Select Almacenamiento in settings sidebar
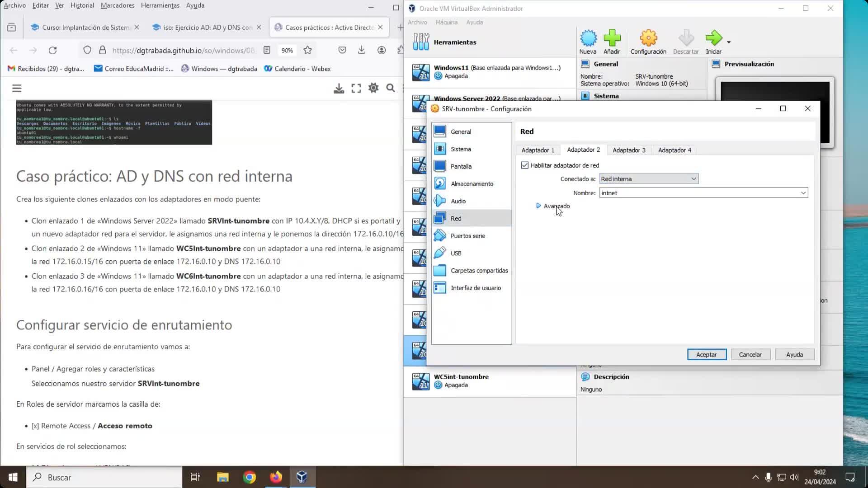This screenshot has width=868, height=488. [472, 184]
